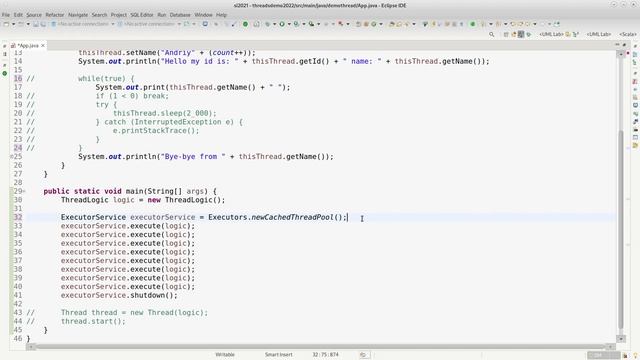The width and height of the screenshot is (640, 360).
Task: Open the Run configurations dropdown arrow
Action: (289, 24)
